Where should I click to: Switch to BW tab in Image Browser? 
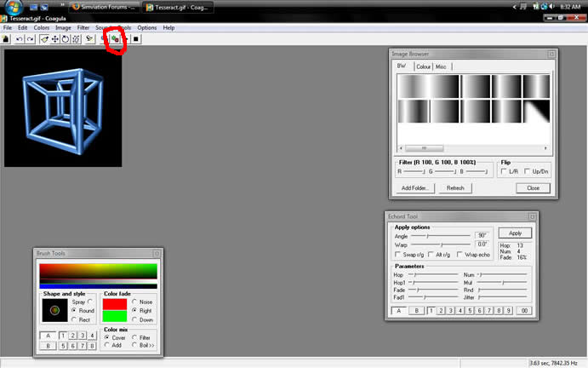click(402, 66)
